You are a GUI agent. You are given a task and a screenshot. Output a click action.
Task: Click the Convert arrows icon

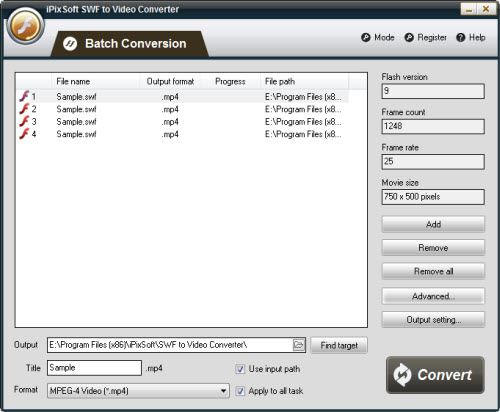pyautogui.click(x=402, y=375)
